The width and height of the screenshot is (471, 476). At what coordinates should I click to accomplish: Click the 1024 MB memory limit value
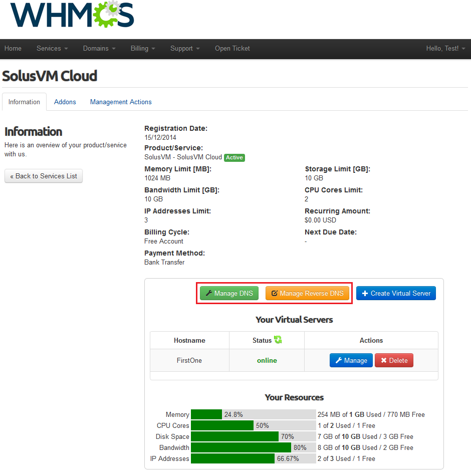pyautogui.click(x=157, y=178)
